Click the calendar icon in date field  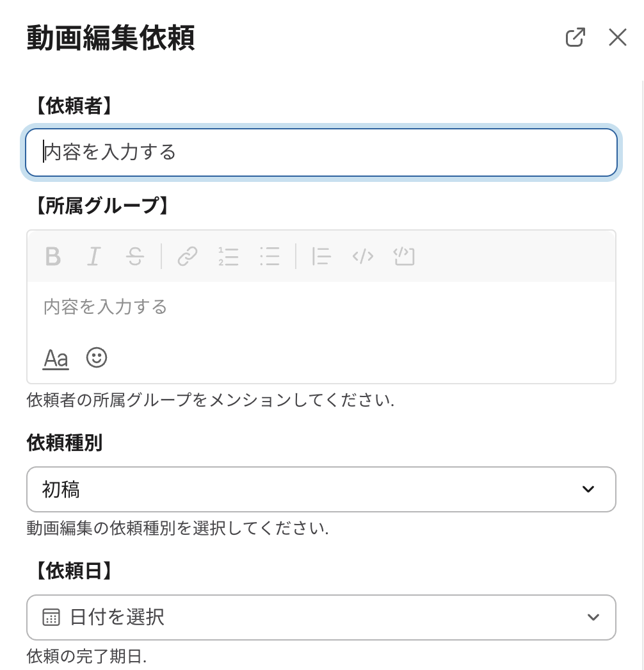coord(51,617)
